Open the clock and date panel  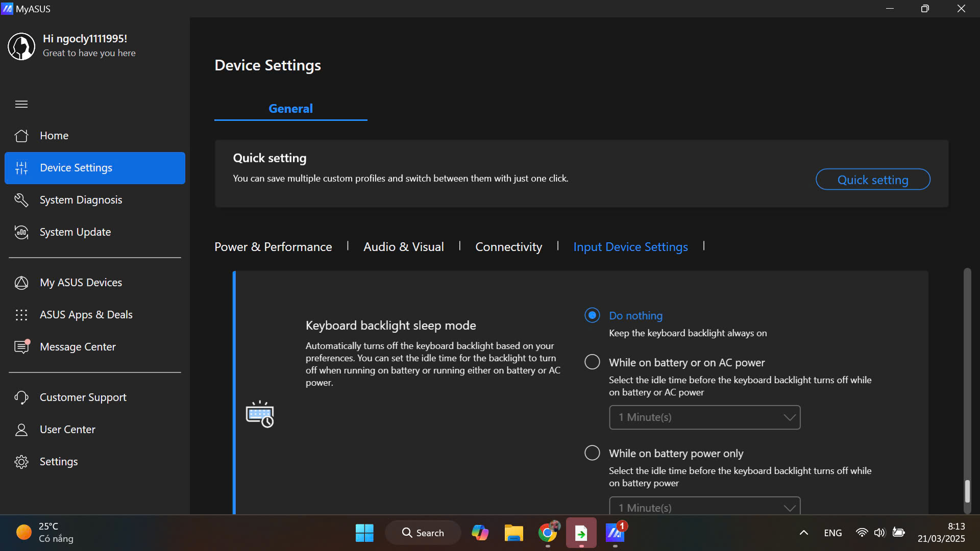coord(941,533)
